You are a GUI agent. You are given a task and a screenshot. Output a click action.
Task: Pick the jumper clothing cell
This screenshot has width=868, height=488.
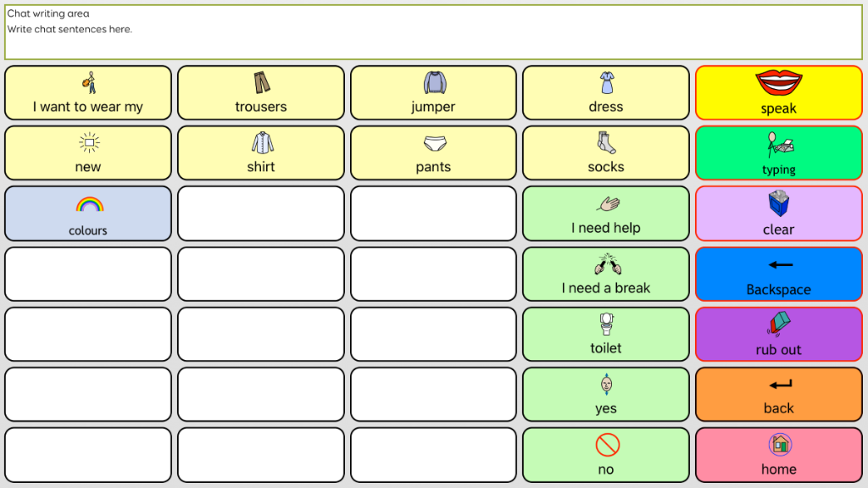(x=433, y=93)
